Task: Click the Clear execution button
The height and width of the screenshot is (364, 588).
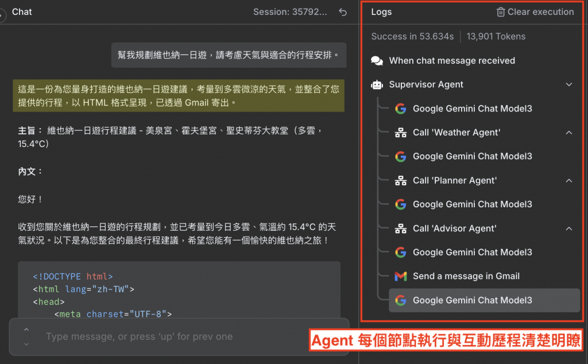Action: (535, 12)
